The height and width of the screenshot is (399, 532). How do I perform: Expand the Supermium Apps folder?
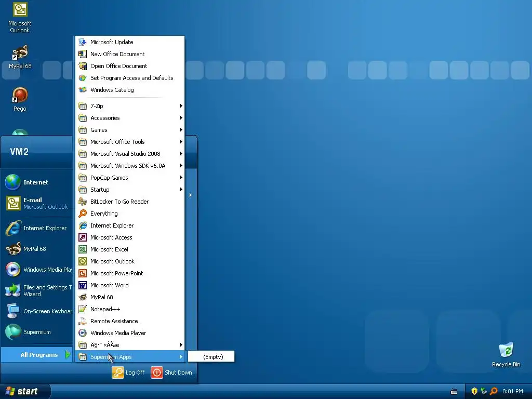point(129,357)
